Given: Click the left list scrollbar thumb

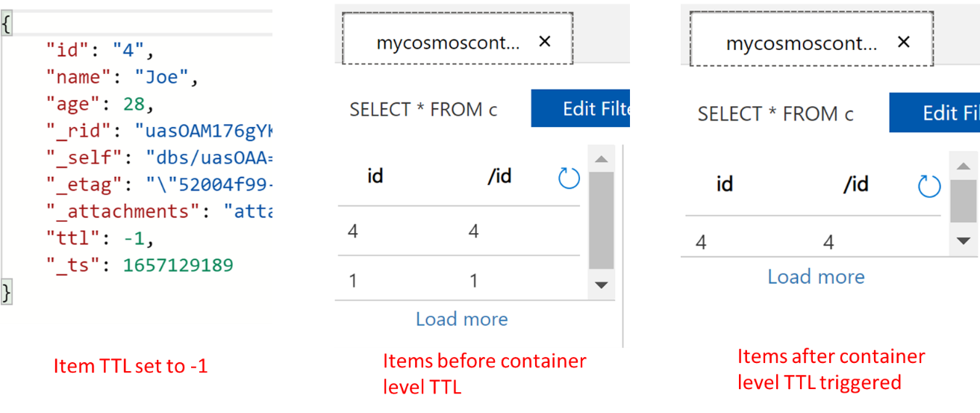Looking at the screenshot, I should (601, 220).
